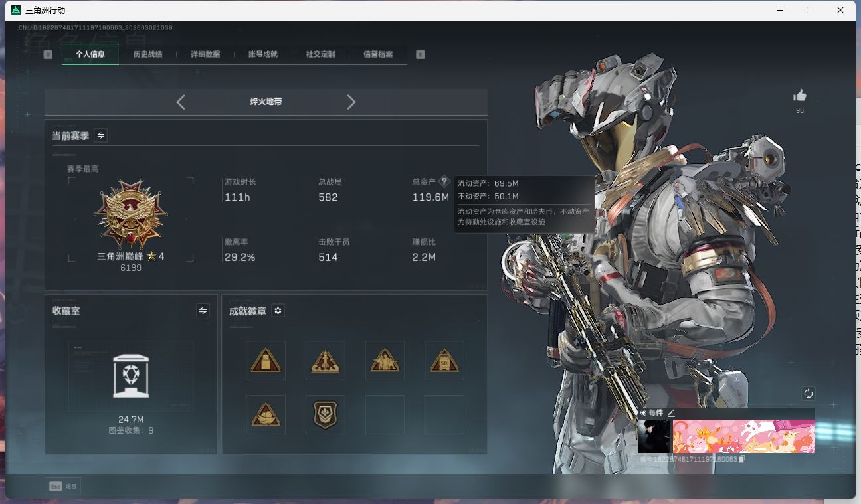Click the Esc 返回 back button
Image resolution: width=861 pixels, height=504 pixels.
(x=63, y=486)
